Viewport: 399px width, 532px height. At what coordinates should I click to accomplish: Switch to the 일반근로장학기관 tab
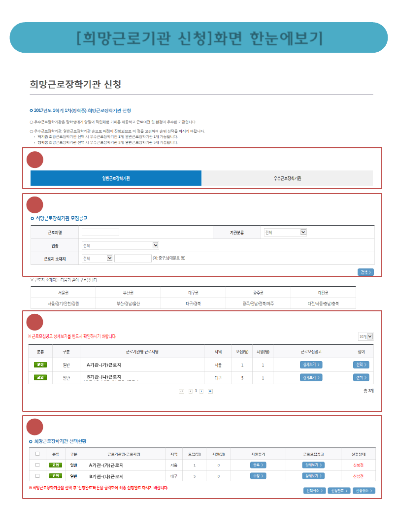pyautogui.click(x=116, y=178)
